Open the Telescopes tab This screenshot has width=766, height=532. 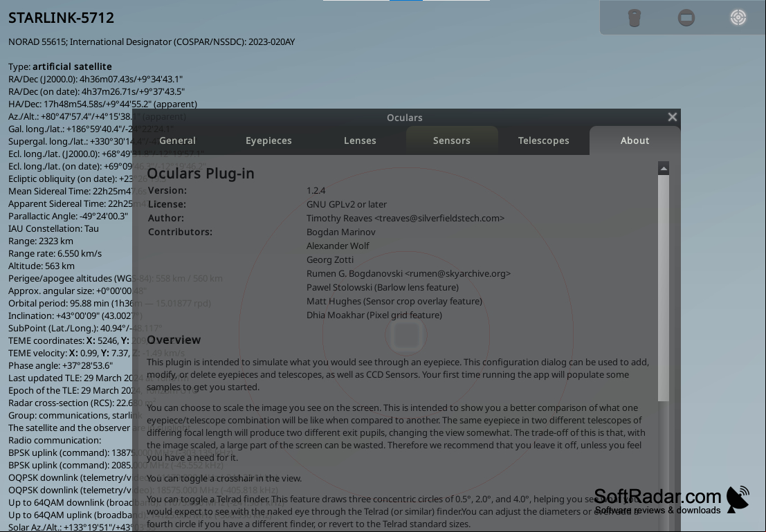(543, 140)
